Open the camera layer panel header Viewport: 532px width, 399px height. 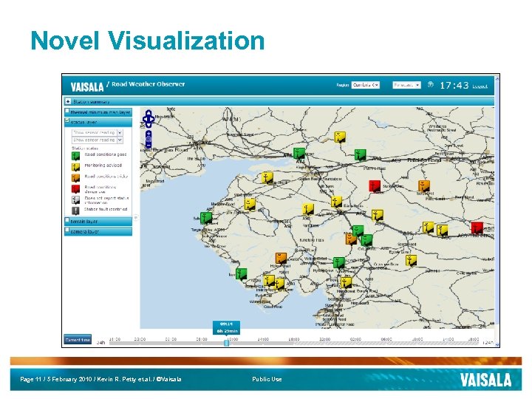click(x=98, y=231)
